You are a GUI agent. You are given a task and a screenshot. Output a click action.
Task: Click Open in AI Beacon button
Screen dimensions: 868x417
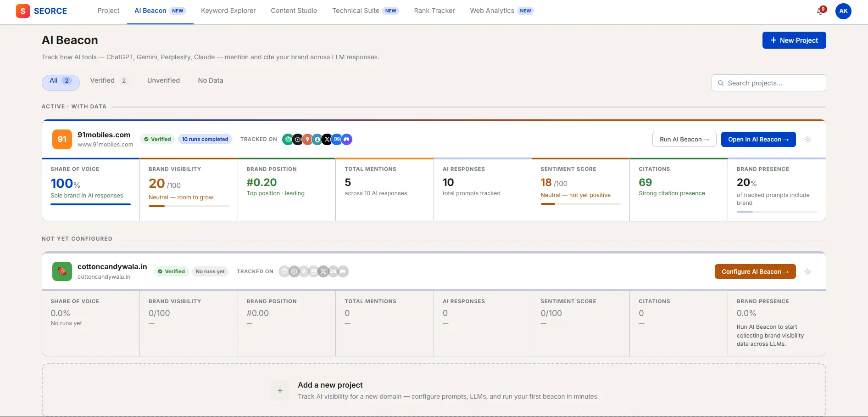click(x=758, y=140)
